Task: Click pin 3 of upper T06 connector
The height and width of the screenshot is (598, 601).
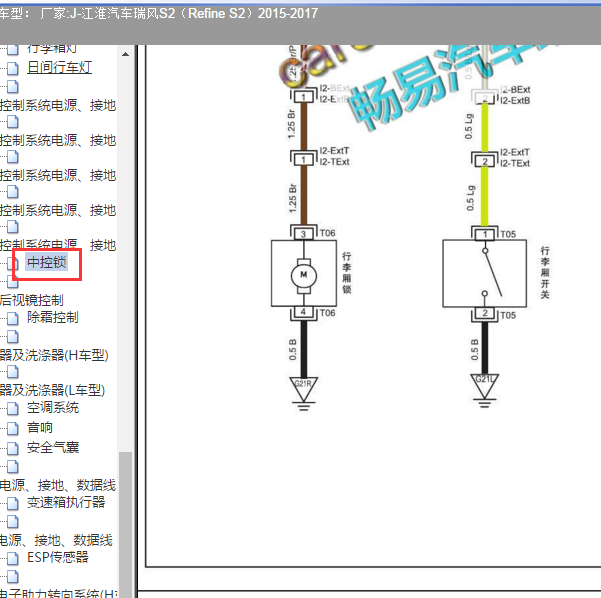Action: pos(303,234)
